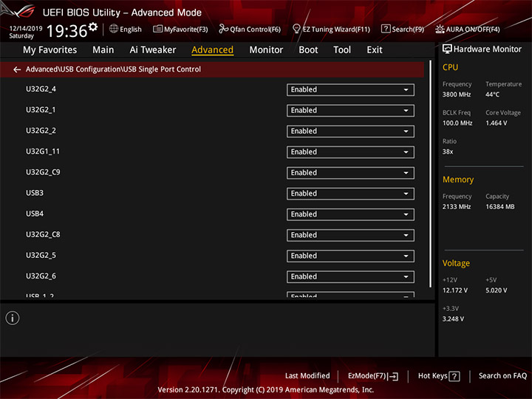Select the USB3 row label
The image size is (532, 399).
point(35,193)
